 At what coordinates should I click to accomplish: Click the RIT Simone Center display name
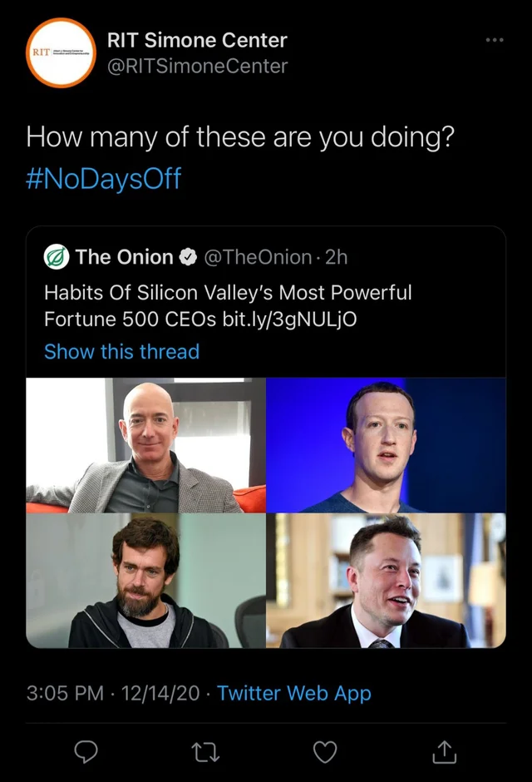tap(197, 39)
